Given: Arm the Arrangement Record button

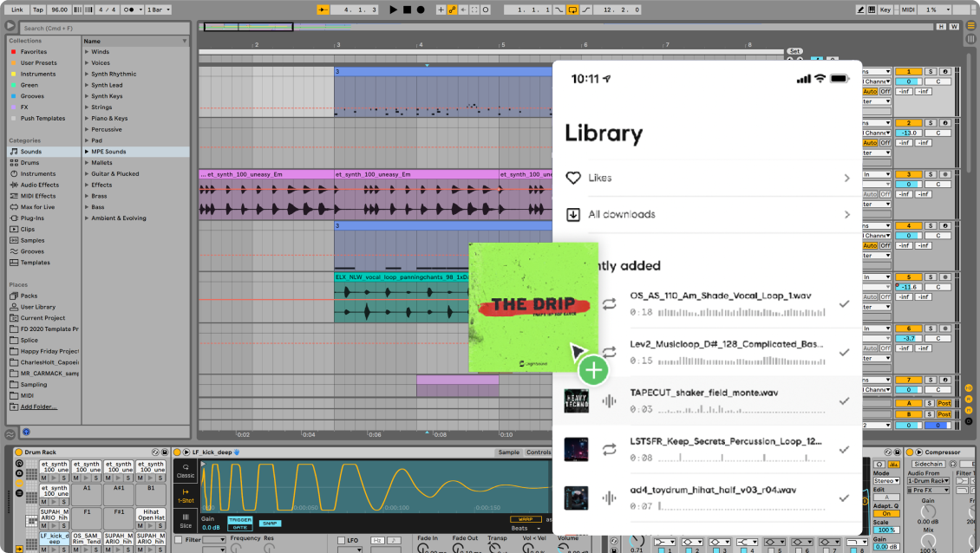Looking at the screenshot, I should (421, 10).
